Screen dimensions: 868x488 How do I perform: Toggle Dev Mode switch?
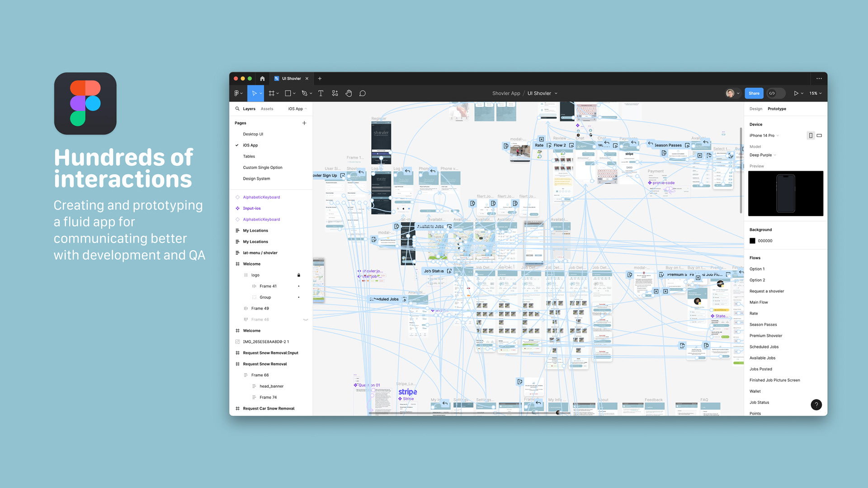click(776, 94)
